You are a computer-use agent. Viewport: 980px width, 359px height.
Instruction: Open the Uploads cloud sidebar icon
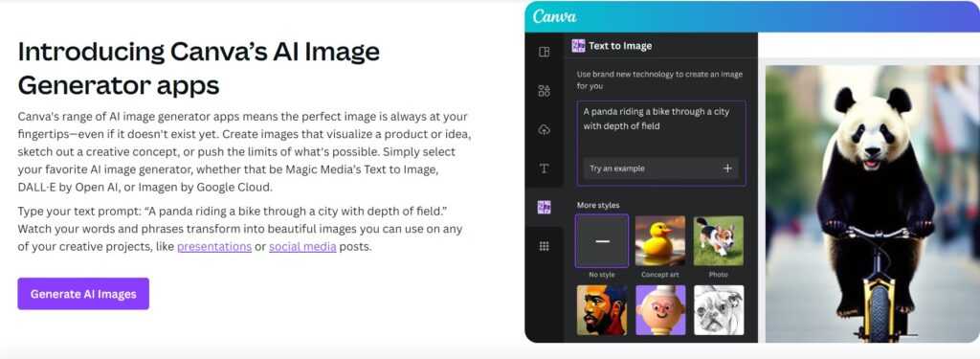[544, 129]
